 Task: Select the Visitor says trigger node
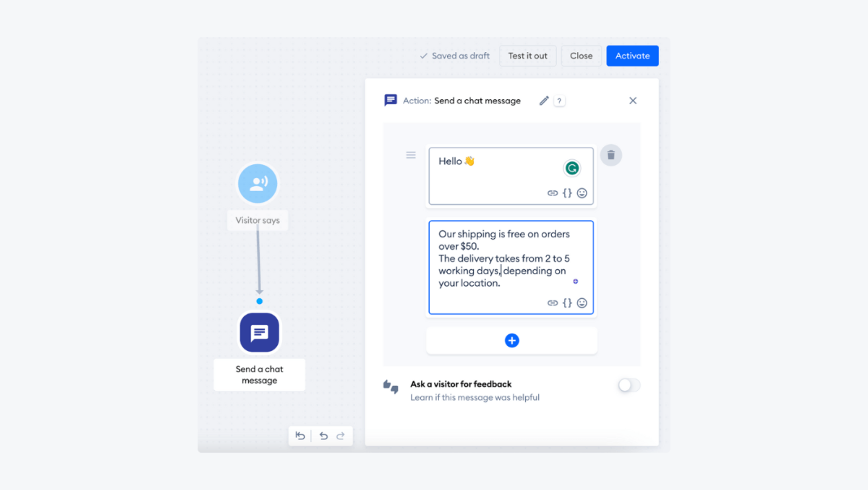click(x=258, y=183)
